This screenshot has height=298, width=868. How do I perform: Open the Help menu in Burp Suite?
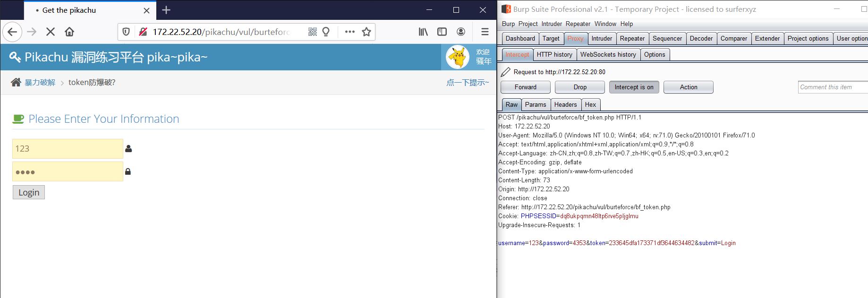pyautogui.click(x=627, y=24)
